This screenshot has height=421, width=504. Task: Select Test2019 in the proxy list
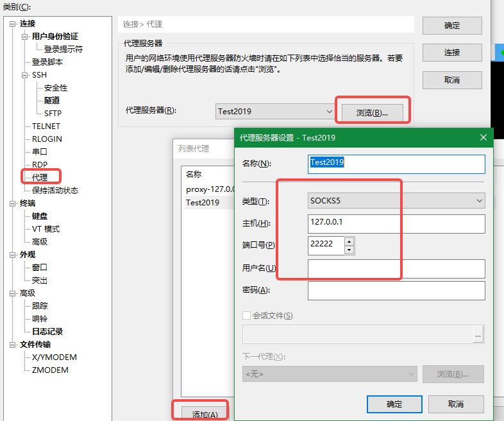pyautogui.click(x=203, y=202)
